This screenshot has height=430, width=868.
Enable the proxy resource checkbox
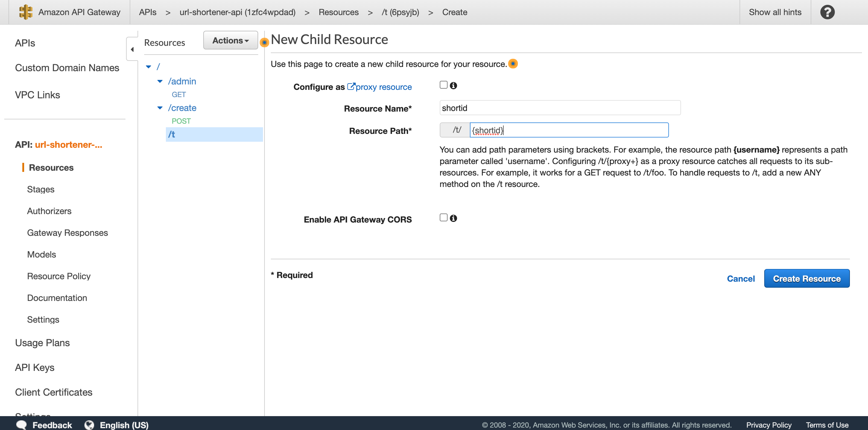click(x=443, y=85)
